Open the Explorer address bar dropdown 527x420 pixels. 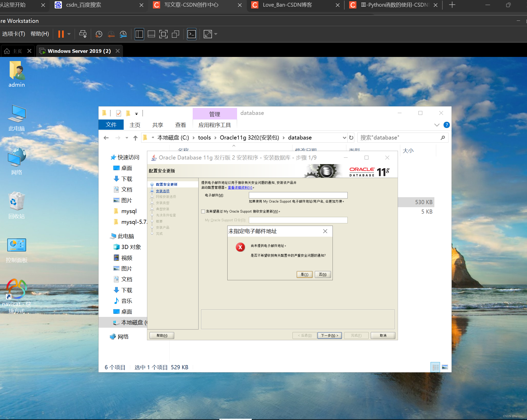[345, 137]
